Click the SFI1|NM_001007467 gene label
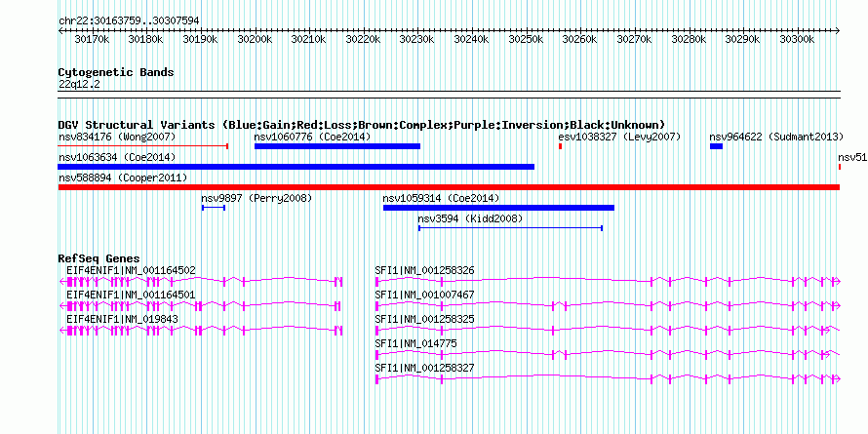The image size is (868, 434). pyautogui.click(x=424, y=295)
